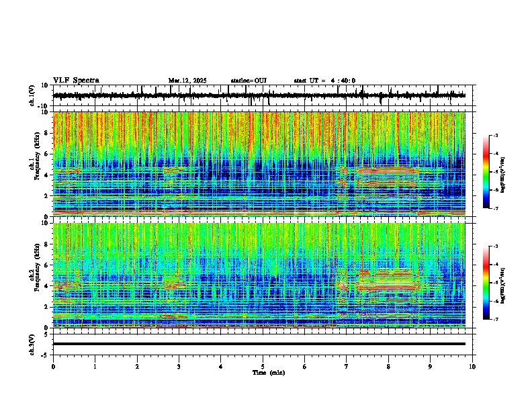The width and height of the screenshot is (532, 411).
Task: Click the ch.1 waveform trace panel
Action: click(x=263, y=95)
